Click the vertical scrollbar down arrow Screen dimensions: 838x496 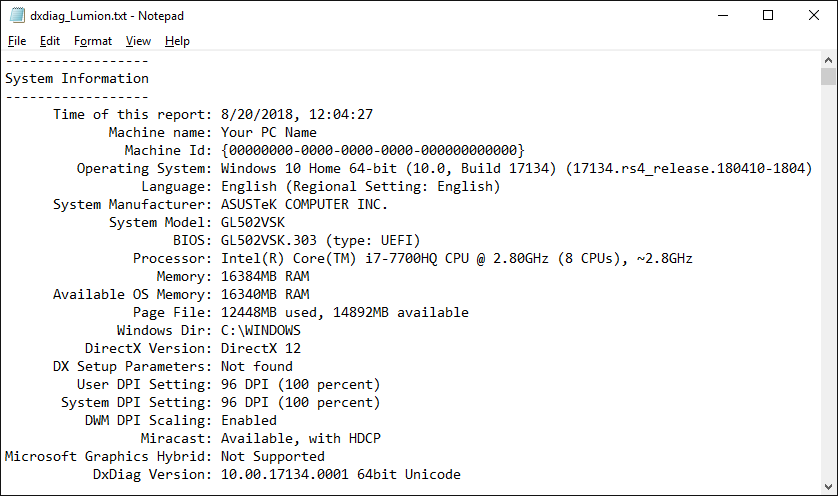point(828,487)
